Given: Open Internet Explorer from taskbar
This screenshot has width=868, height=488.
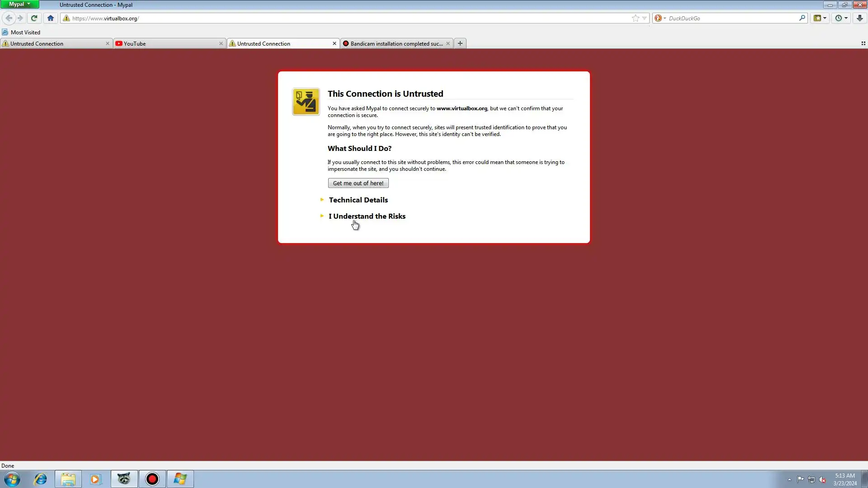Looking at the screenshot, I should pyautogui.click(x=40, y=479).
